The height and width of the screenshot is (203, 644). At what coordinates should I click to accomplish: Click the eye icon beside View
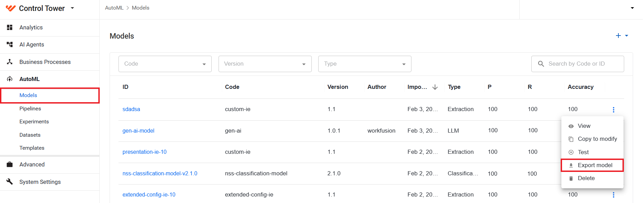coord(571,126)
